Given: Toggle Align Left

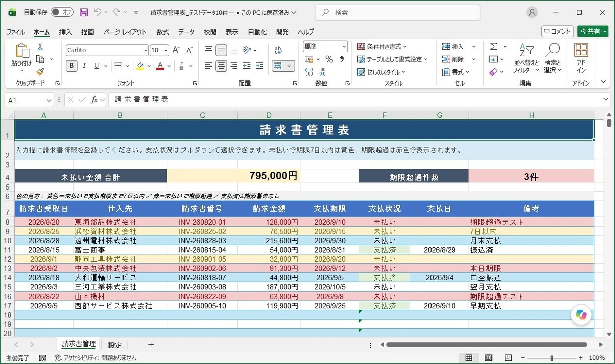Looking at the screenshot, I should click(x=208, y=66).
